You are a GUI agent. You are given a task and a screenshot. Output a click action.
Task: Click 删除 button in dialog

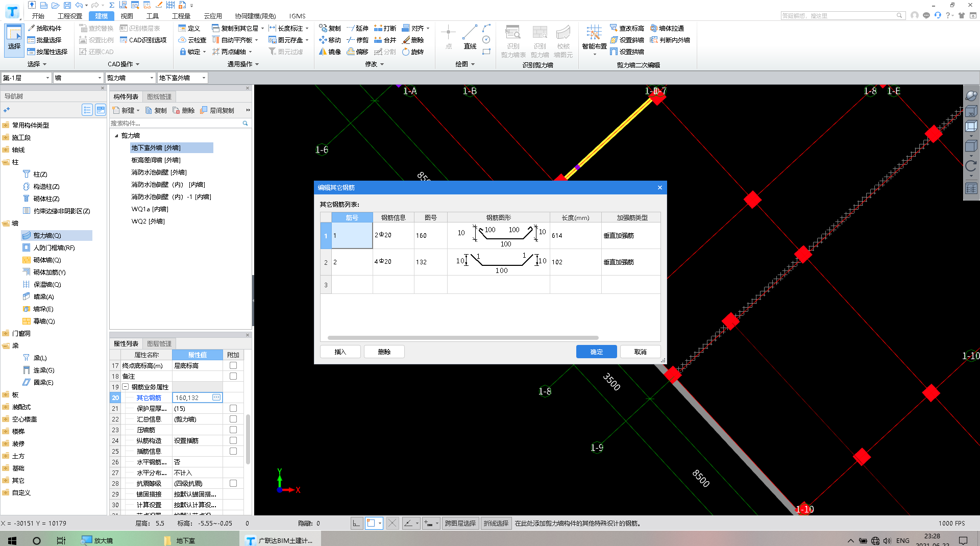[x=384, y=352]
